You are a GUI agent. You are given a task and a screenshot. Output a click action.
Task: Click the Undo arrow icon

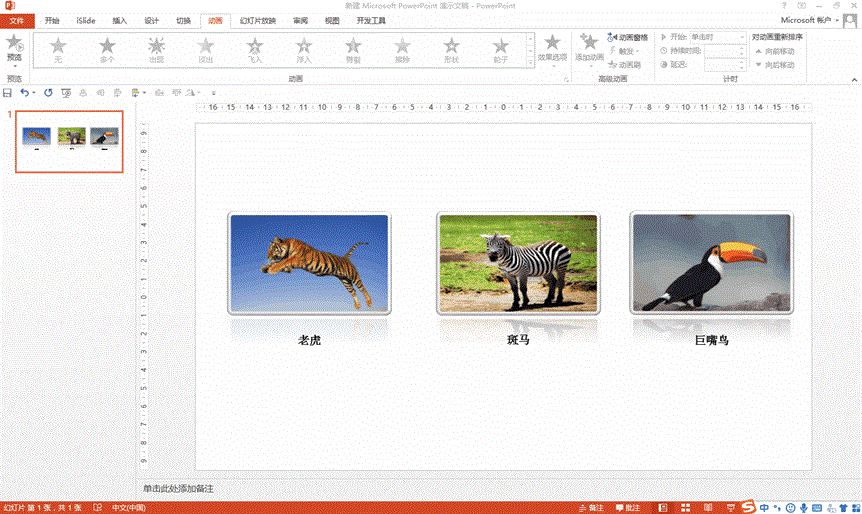[x=24, y=92]
